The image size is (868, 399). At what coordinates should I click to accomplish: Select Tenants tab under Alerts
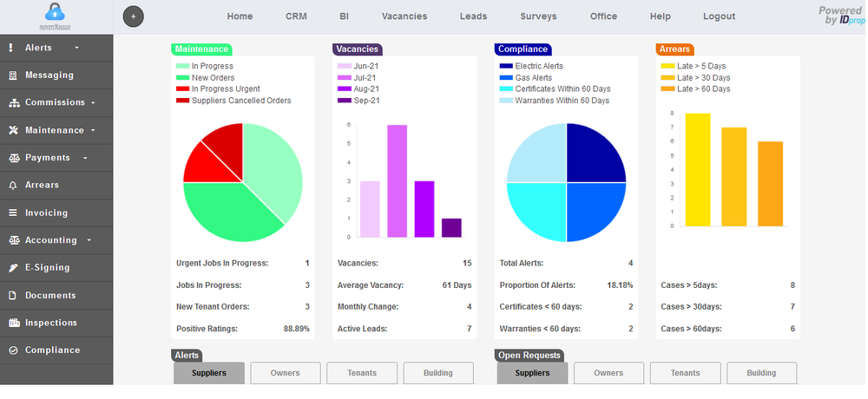click(362, 373)
